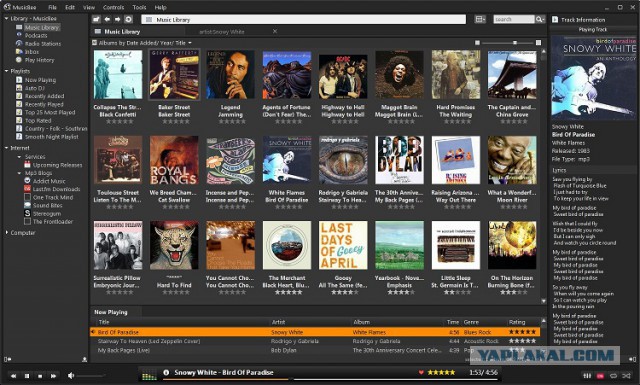
Task: Open Albums by Date Added sort dropdown
Action: 145,43
